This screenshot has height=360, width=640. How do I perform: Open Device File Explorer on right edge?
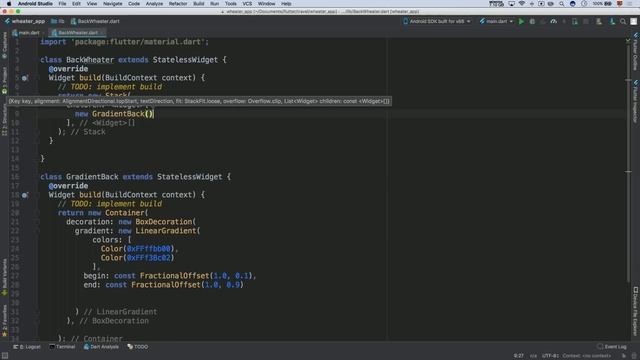click(636, 310)
